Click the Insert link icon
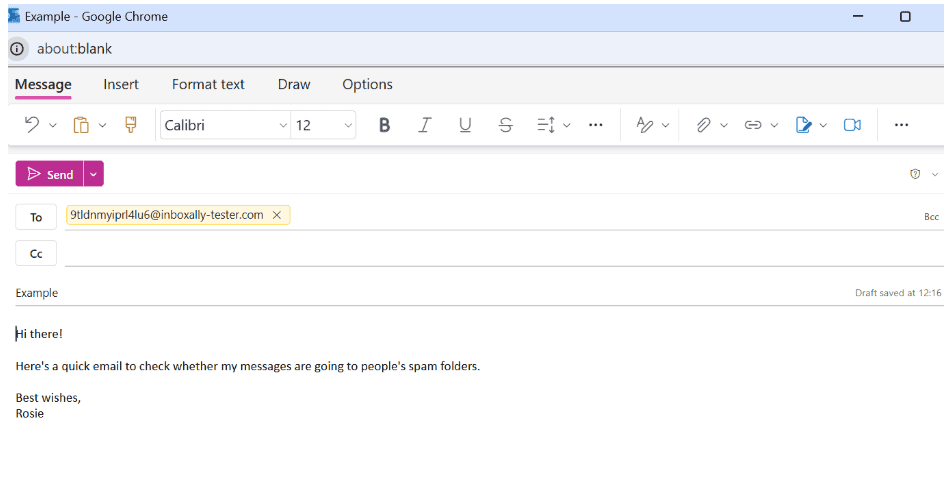This screenshot has height=479, width=951. pyautogui.click(x=753, y=125)
